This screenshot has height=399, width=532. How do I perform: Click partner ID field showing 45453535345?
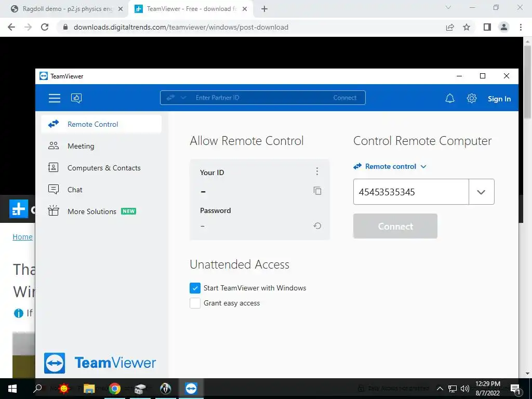(x=411, y=192)
